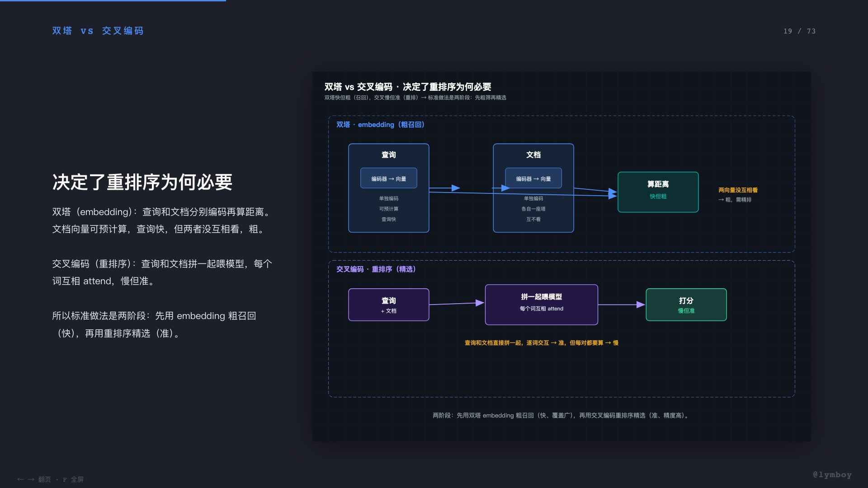Click the 文档 tower box title

[533, 155]
